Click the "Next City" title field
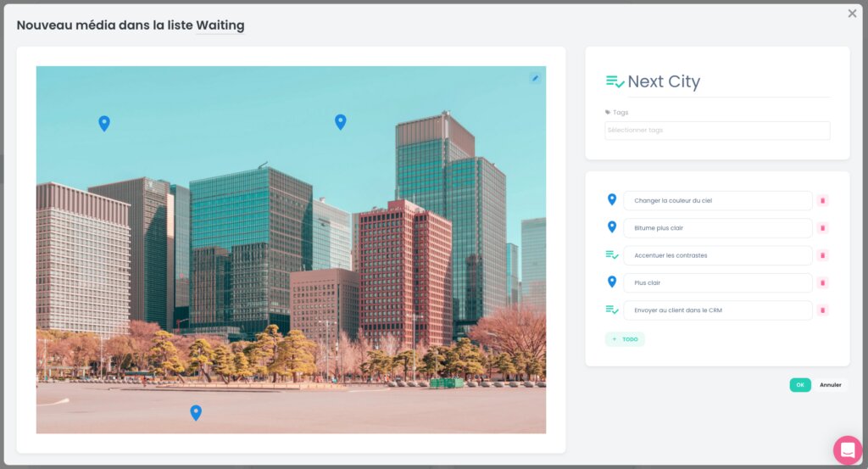The height and width of the screenshot is (469, 868). click(728, 81)
